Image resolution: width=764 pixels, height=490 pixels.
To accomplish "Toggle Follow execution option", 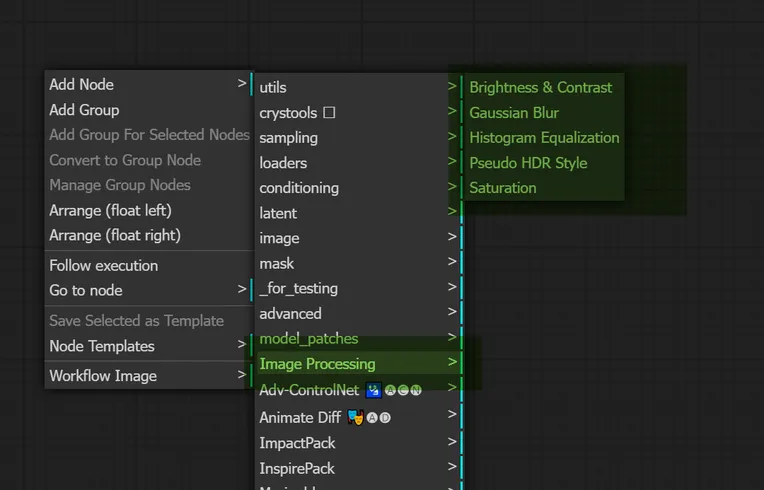I will pyautogui.click(x=104, y=265).
